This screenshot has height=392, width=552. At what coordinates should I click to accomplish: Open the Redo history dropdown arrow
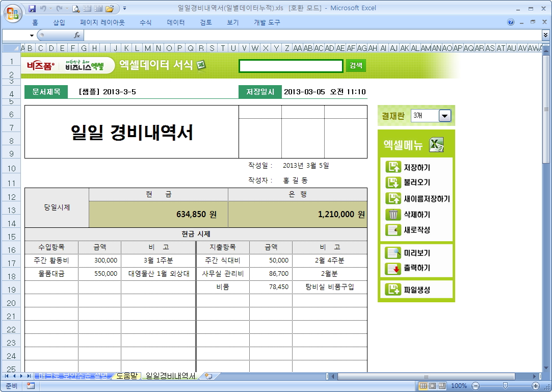coord(67,9)
